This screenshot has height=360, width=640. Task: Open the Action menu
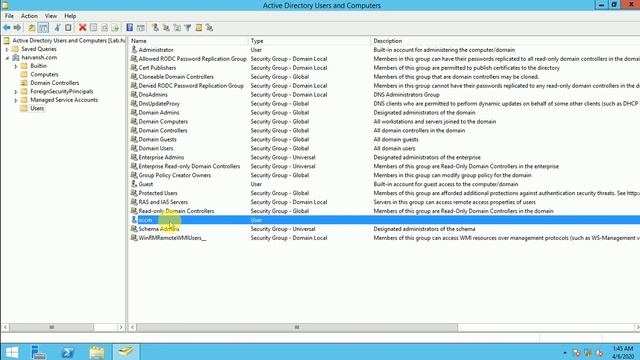coord(29,16)
